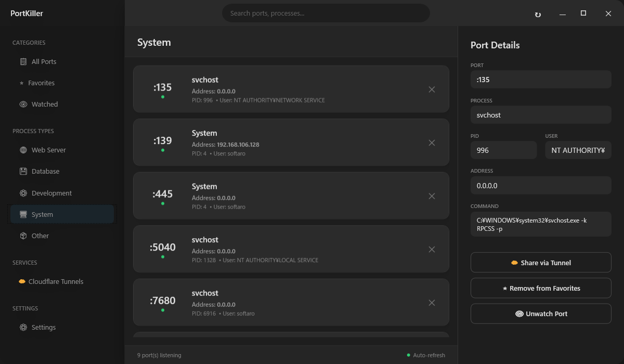Open the Settings page
The width and height of the screenshot is (624, 364).
(43, 327)
